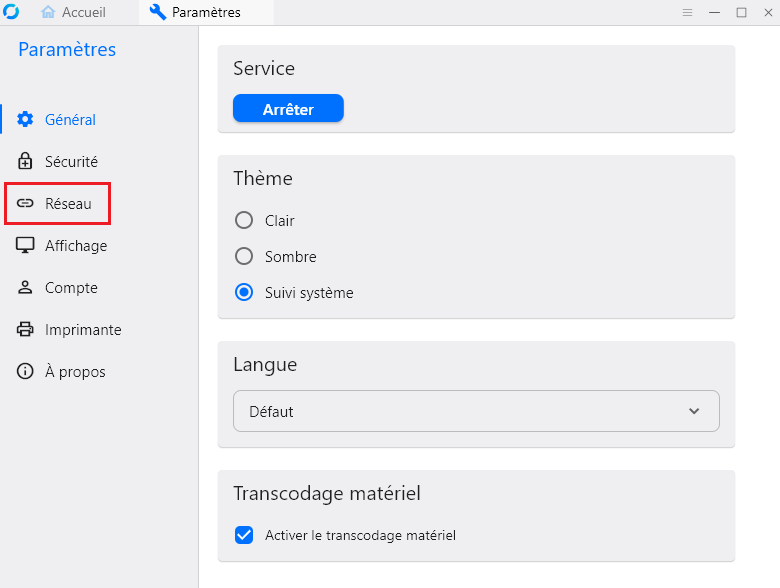The width and height of the screenshot is (780, 588).
Task: Click the Affichage monitor icon
Action: 26,246
